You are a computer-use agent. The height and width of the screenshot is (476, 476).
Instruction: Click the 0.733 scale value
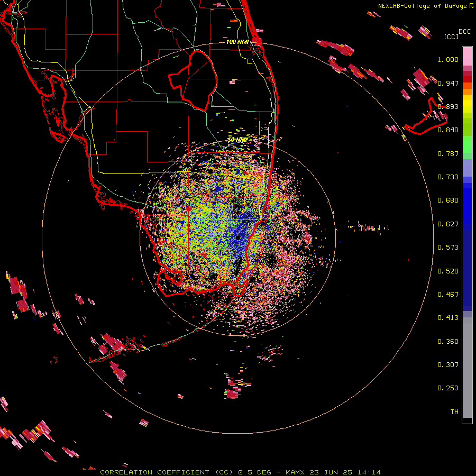click(448, 177)
